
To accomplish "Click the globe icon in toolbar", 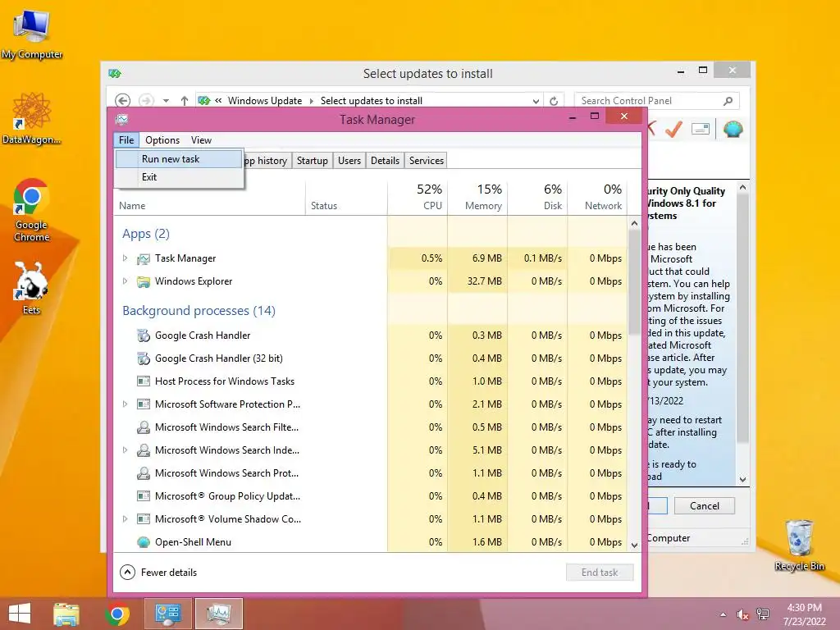I will (733, 129).
